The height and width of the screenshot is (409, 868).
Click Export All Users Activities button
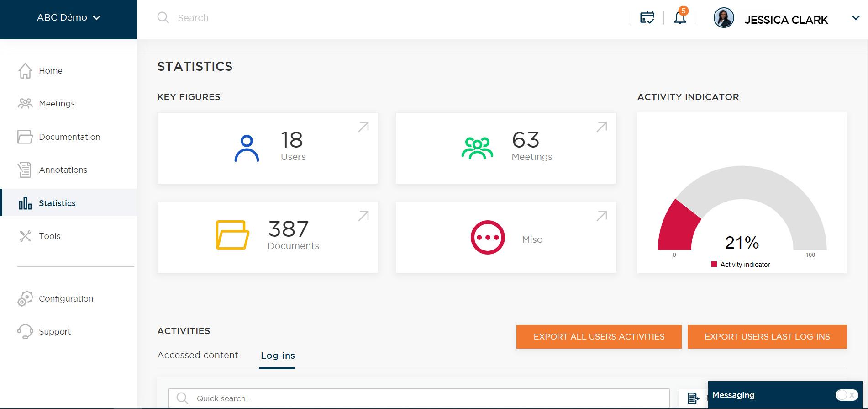[599, 337]
